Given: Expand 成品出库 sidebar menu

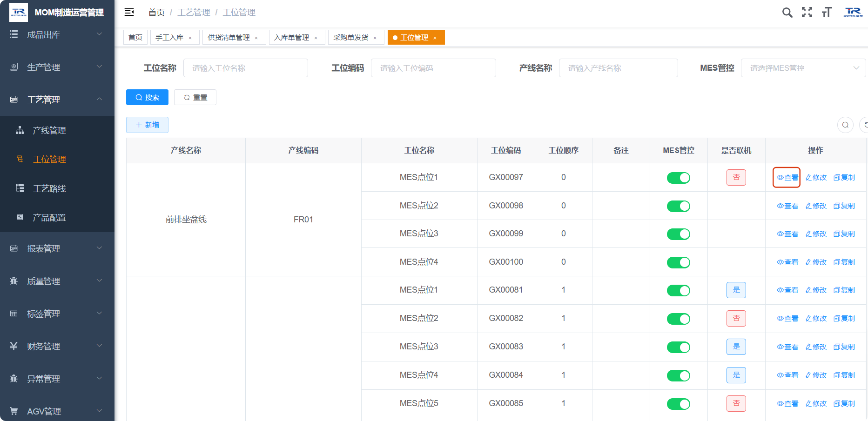Looking at the screenshot, I should (57, 34).
